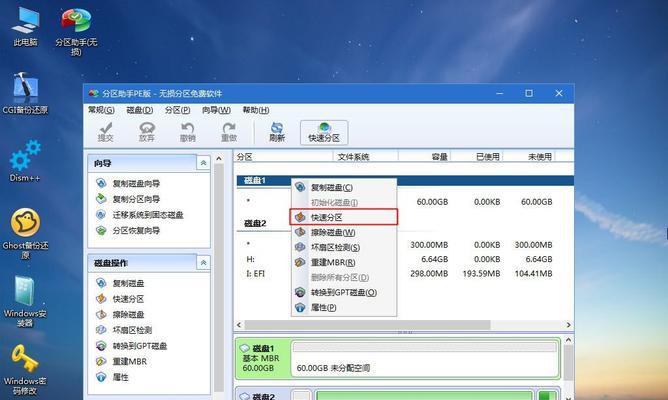The image size is (668, 400).
Task: Choose 属性(P) in context menu
Action: click(343, 308)
